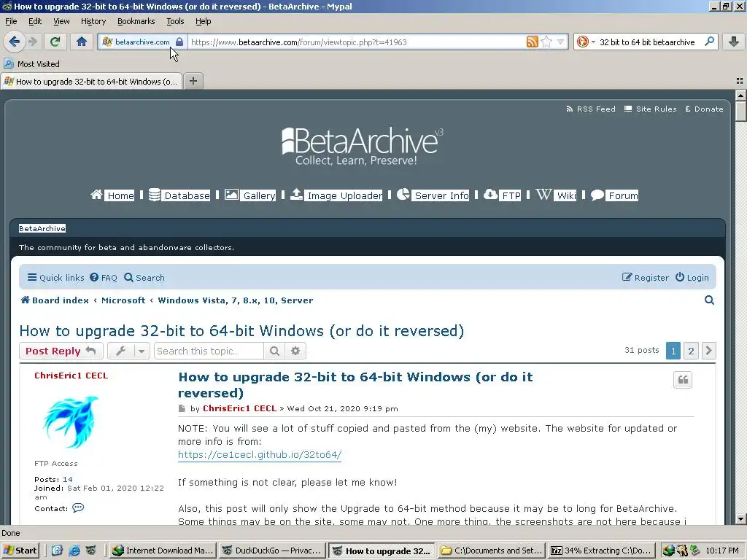
Task: Click the search bar magnifier icon
Action: [709, 42]
